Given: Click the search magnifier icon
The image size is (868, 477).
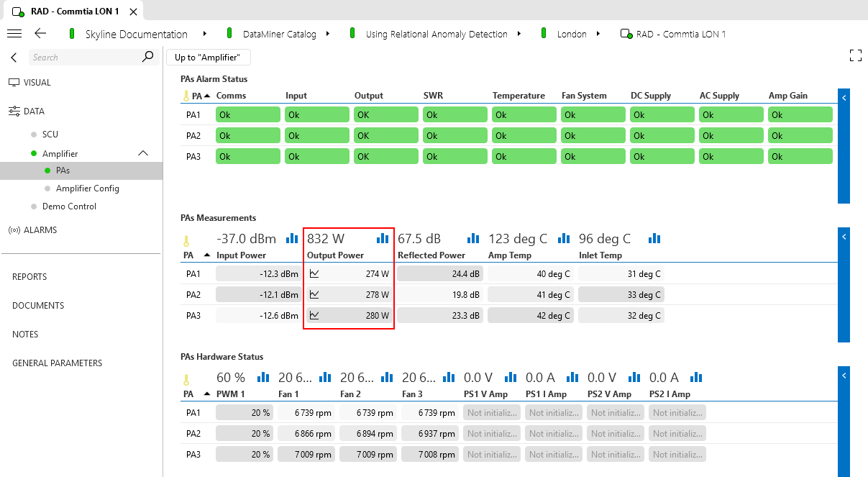Looking at the screenshot, I should tap(147, 57).
